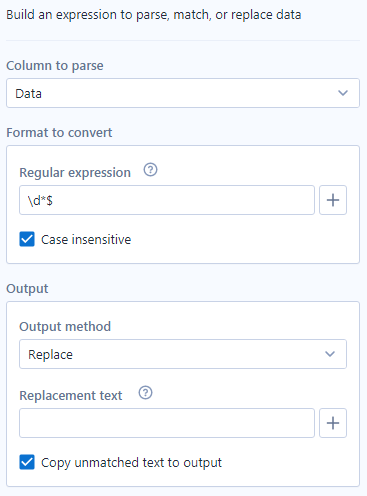The height and width of the screenshot is (496, 367).
Task: Click the chevron arrow in Column to parse
Action: click(343, 93)
